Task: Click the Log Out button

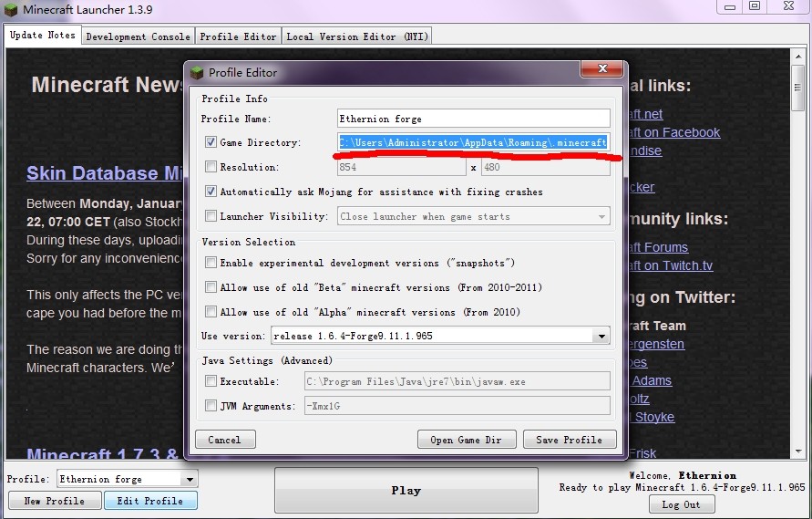Action: [x=681, y=504]
